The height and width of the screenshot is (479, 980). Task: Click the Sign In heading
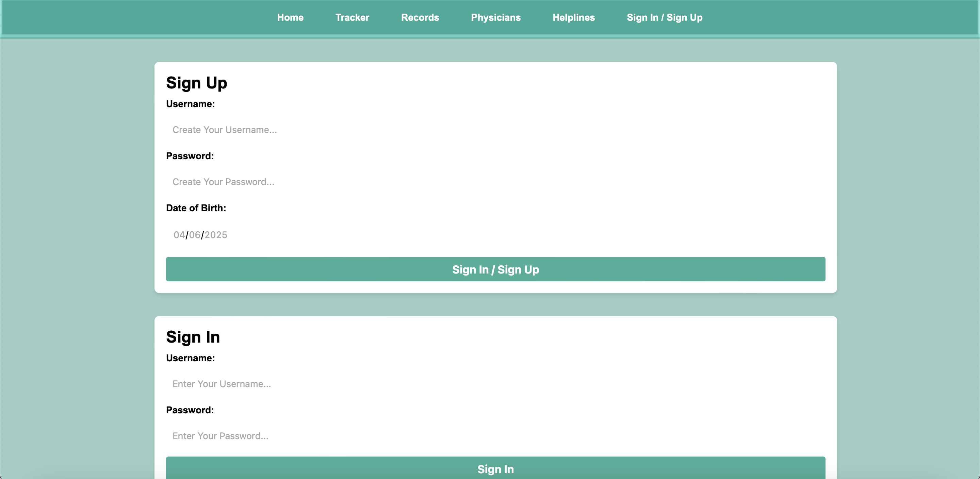click(193, 337)
